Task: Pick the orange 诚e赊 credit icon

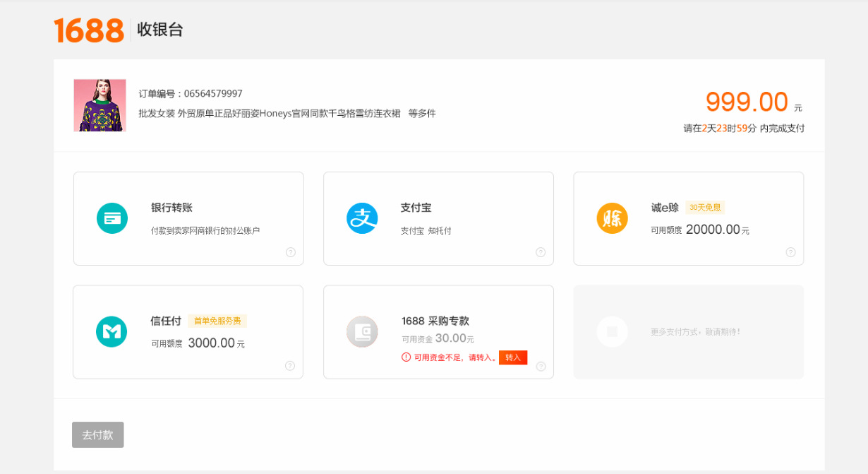Action: pyautogui.click(x=612, y=218)
